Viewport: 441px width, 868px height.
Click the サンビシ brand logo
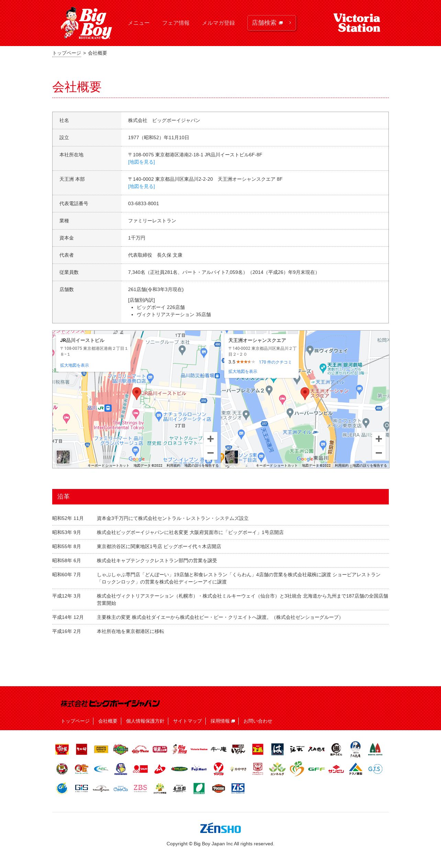(336, 769)
